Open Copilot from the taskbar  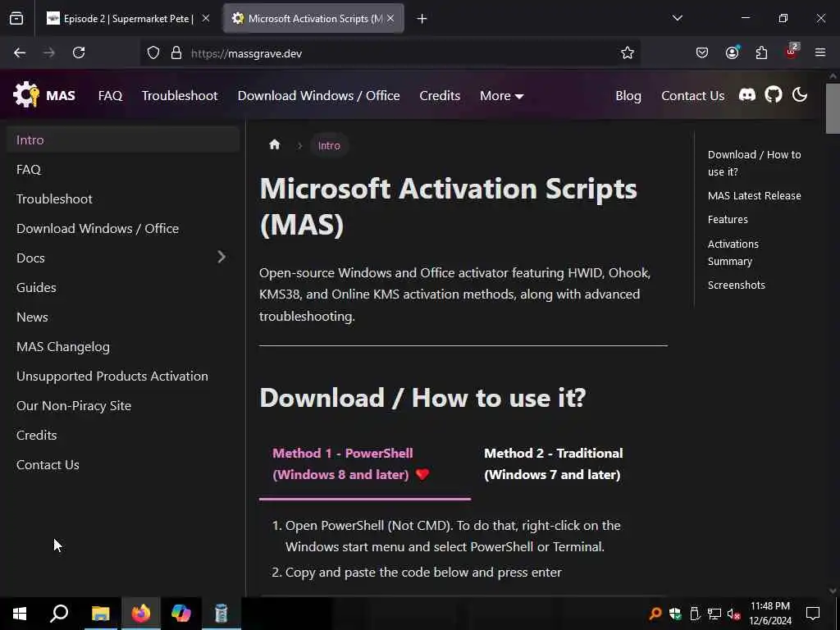click(181, 613)
